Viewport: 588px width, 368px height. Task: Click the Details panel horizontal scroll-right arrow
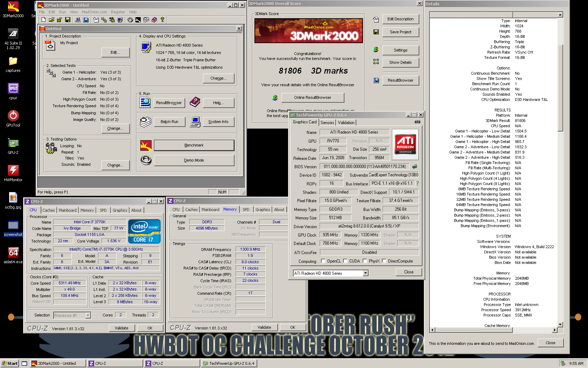(555, 330)
